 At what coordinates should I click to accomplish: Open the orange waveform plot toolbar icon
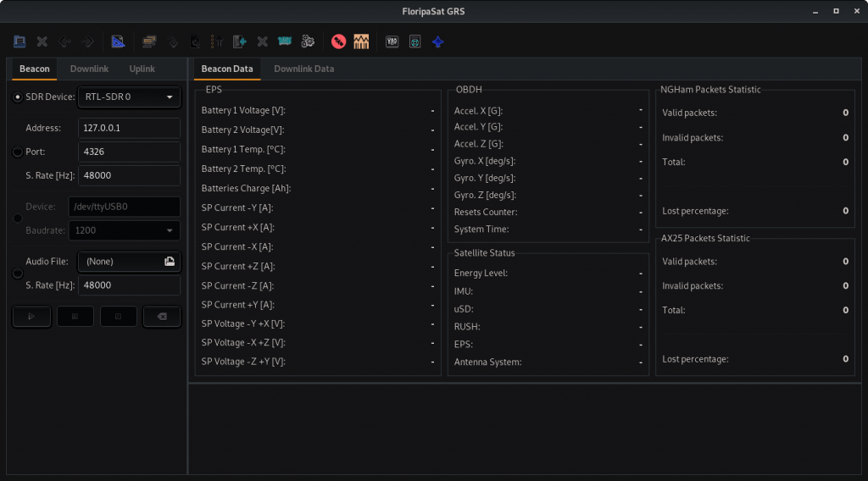361,41
